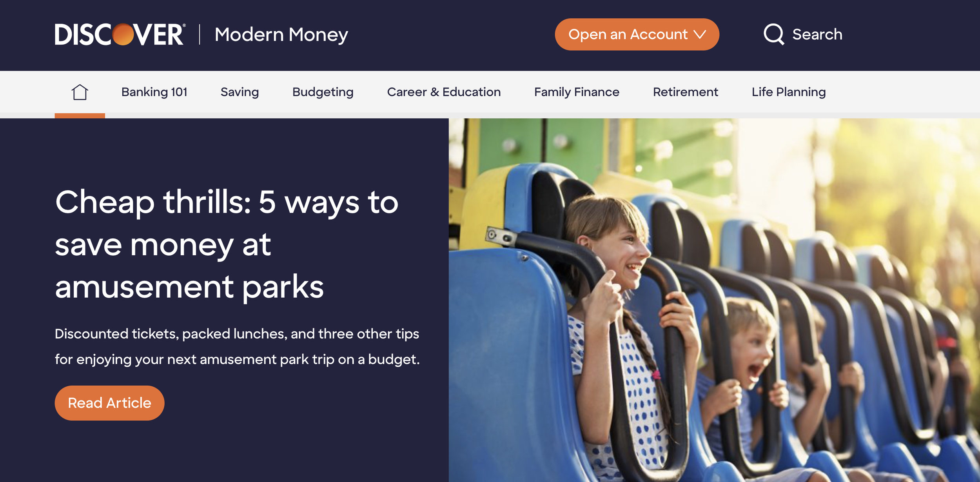Open Career & Education category
This screenshot has width=980, height=482.
click(444, 92)
